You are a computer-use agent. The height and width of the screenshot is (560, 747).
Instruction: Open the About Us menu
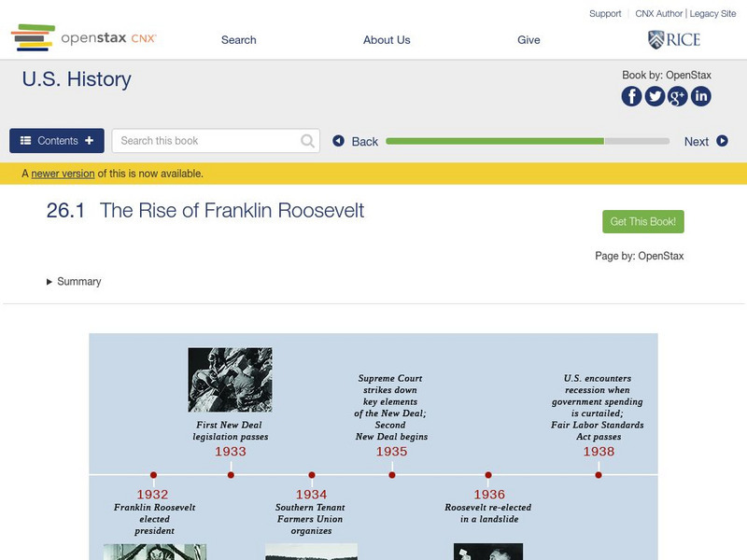pos(387,40)
